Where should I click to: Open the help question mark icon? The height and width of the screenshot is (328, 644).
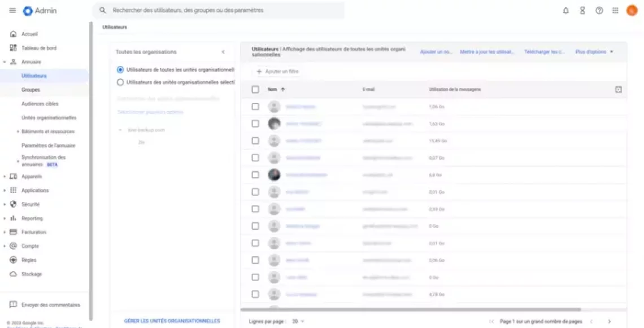pyautogui.click(x=599, y=11)
